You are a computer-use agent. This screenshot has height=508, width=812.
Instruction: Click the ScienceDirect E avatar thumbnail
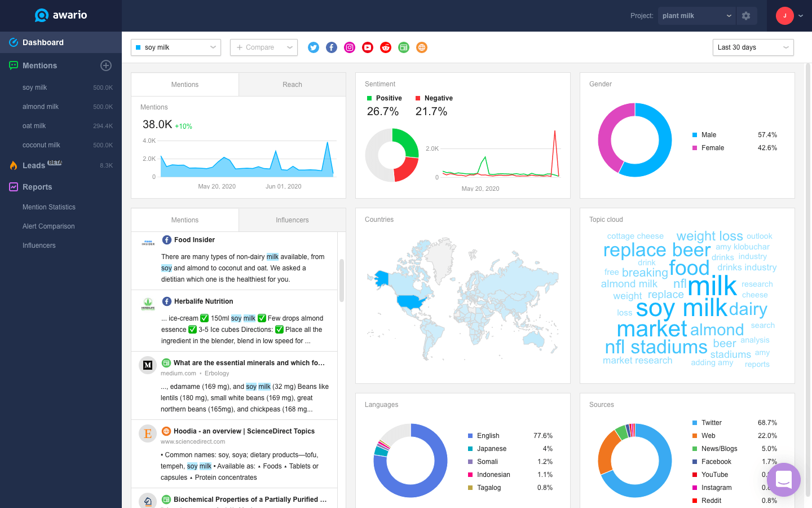click(x=148, y=433)
